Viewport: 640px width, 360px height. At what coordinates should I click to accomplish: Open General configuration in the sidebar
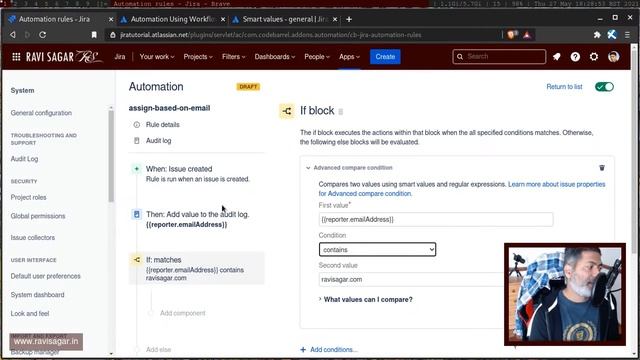click(x=41, y=113)
